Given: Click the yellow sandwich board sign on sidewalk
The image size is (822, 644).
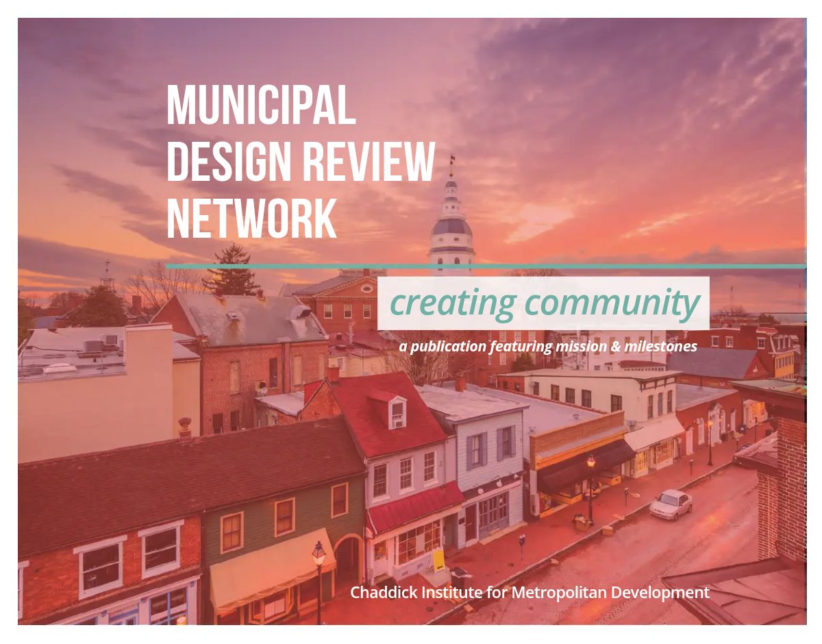Looking at the screenshot, I should click(438, 560).
